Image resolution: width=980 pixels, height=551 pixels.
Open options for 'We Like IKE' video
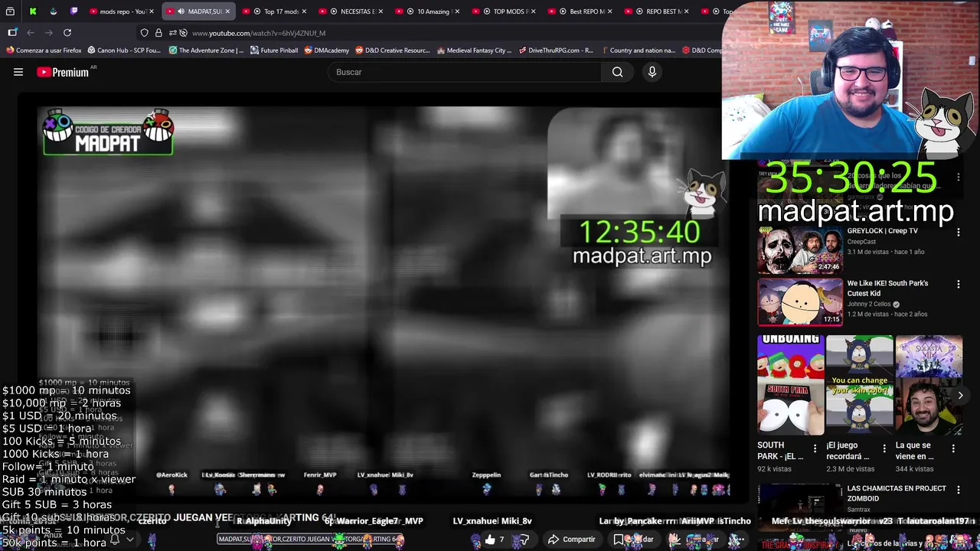tap(958, 284)
